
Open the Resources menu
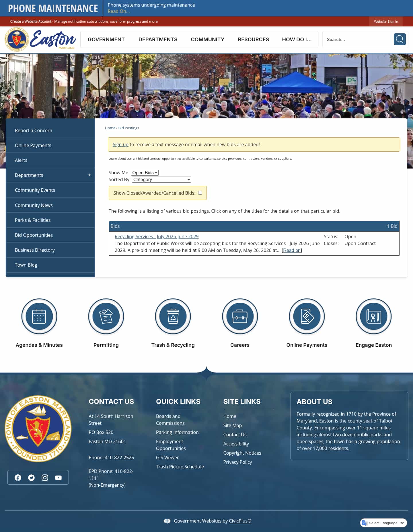click(x=253, y=40)
